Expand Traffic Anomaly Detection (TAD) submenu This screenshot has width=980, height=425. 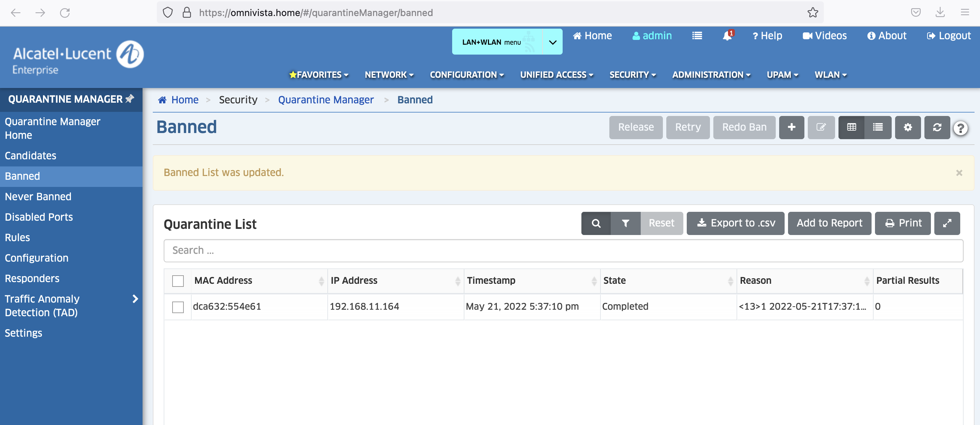(135, 299)
